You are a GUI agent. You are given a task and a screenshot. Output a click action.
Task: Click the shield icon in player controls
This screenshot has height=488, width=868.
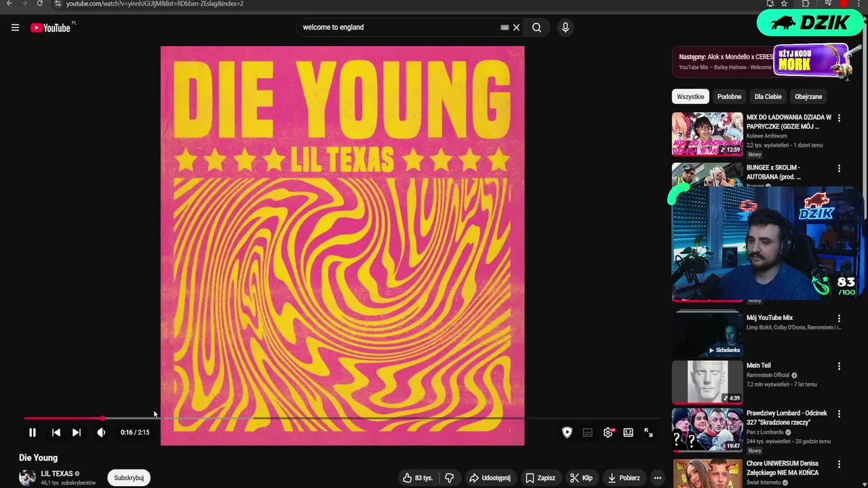coord(567,432)
